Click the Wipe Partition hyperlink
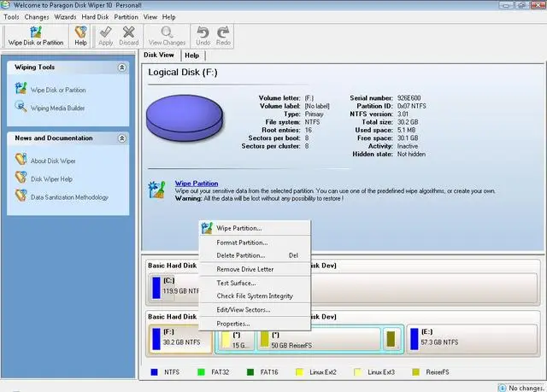Image resolution: width=547 pixels, height=392 pixels. click(197, 184)
